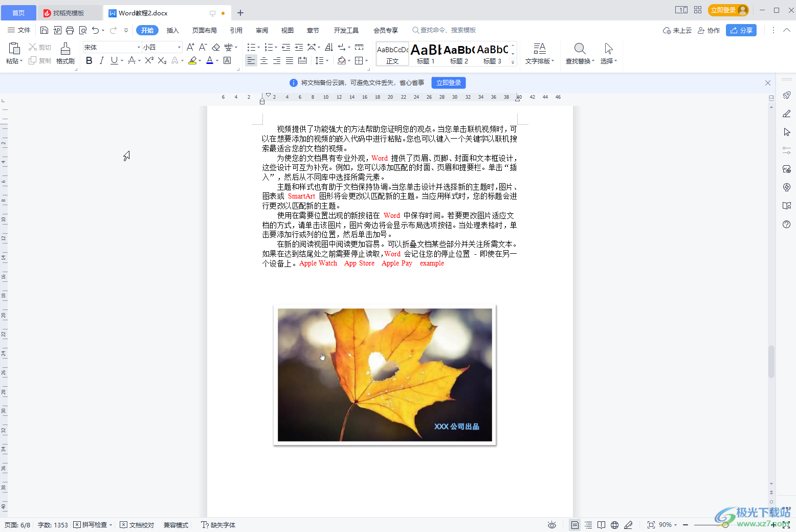796x532 pixels.
Task: Open the File (文件) menu
Action: click(x=19, y=30)
